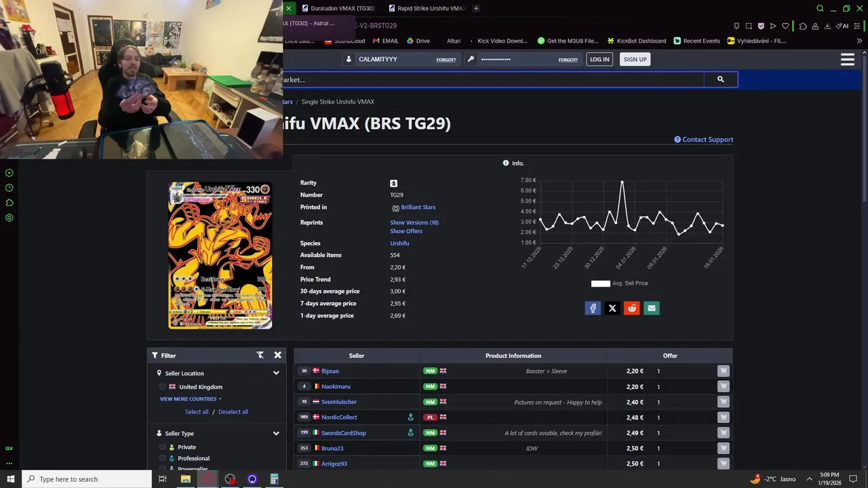Click Show Versions (18) link
Viewport: 868px width, 488px height.
tap(414, 222)
